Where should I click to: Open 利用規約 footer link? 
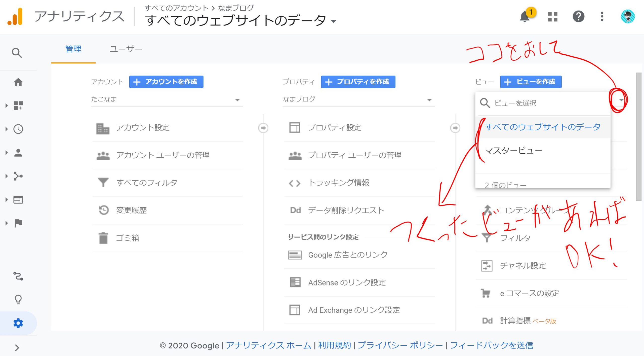click(x=335, y=345)
